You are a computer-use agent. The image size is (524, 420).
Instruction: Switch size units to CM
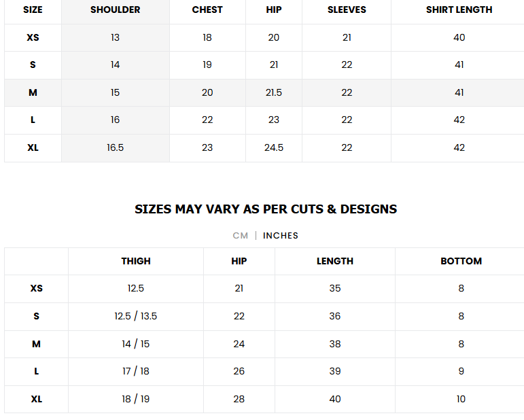pos(240,236)
